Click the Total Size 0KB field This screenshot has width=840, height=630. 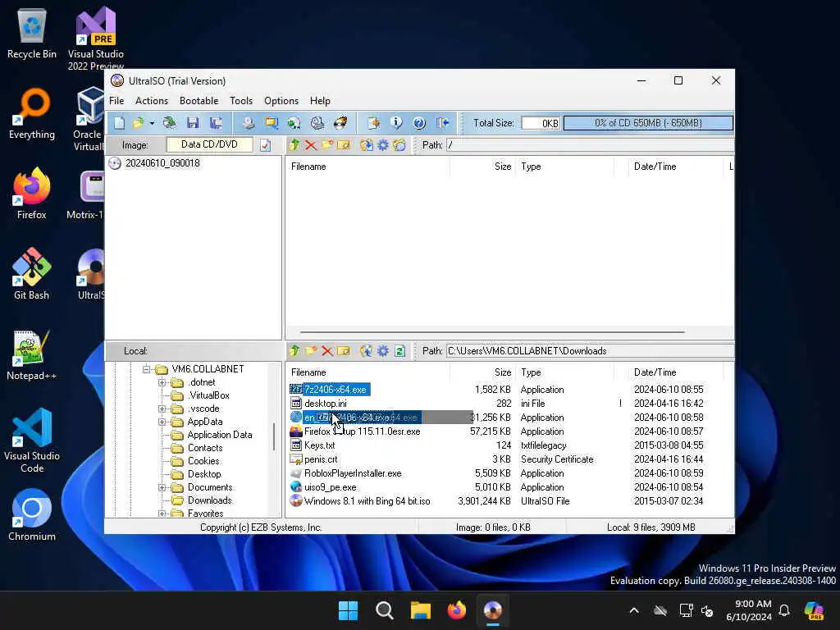point(541,123)
